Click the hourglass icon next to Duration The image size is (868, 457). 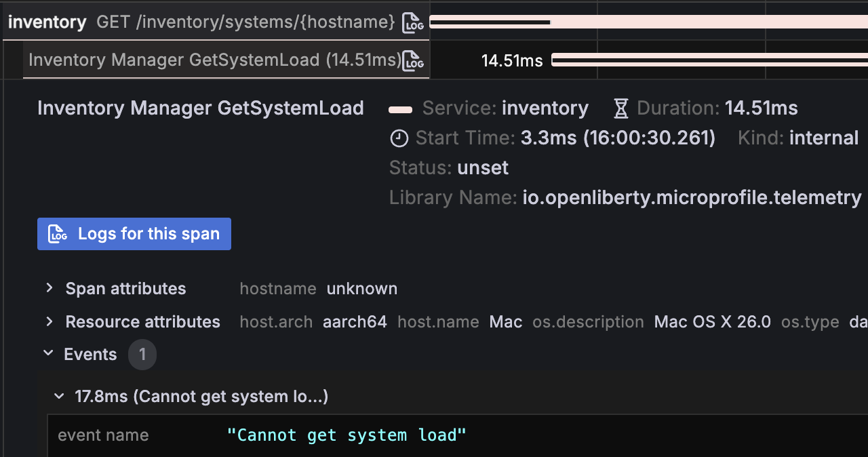pyautogui.click(x=620, y=107)
